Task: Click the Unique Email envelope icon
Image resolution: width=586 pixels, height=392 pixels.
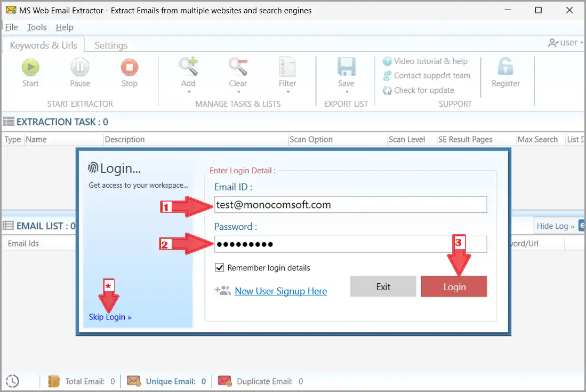Action: point(134,381)
